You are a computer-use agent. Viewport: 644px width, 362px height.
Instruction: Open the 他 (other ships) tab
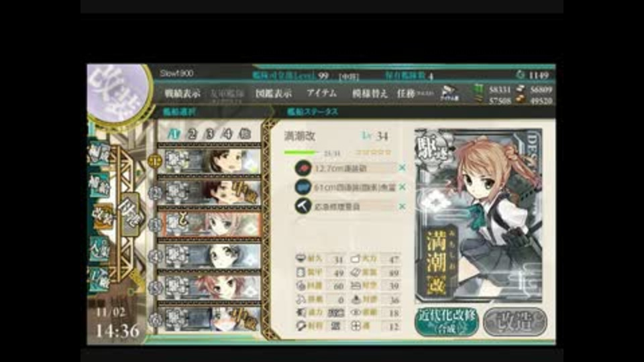point(245,134)
